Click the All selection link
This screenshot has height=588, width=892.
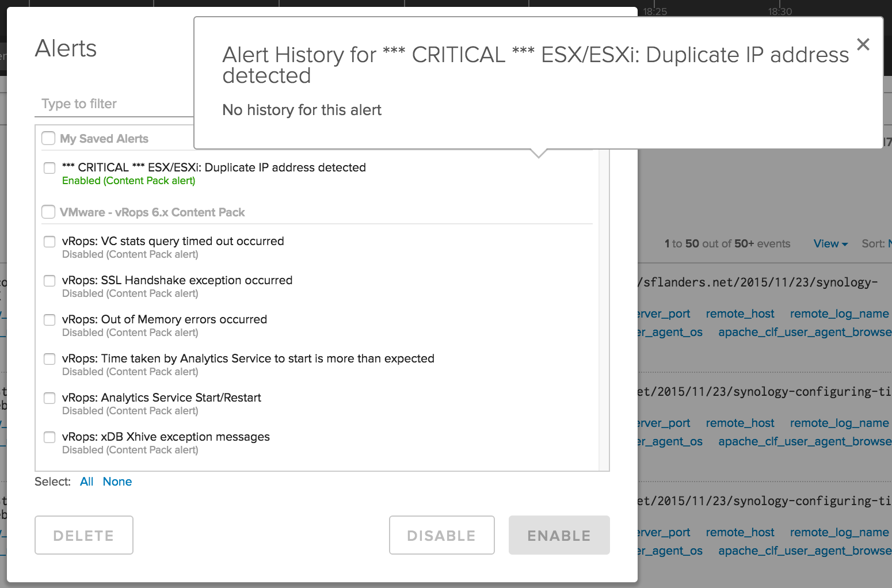[86, 482]
